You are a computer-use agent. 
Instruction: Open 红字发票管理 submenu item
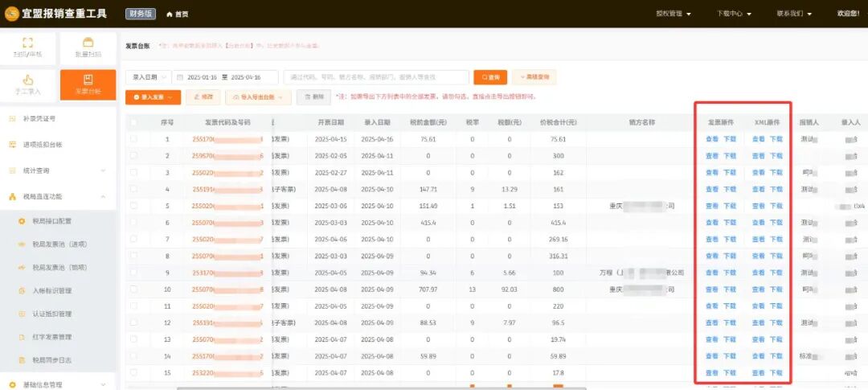tap(52, 337)
